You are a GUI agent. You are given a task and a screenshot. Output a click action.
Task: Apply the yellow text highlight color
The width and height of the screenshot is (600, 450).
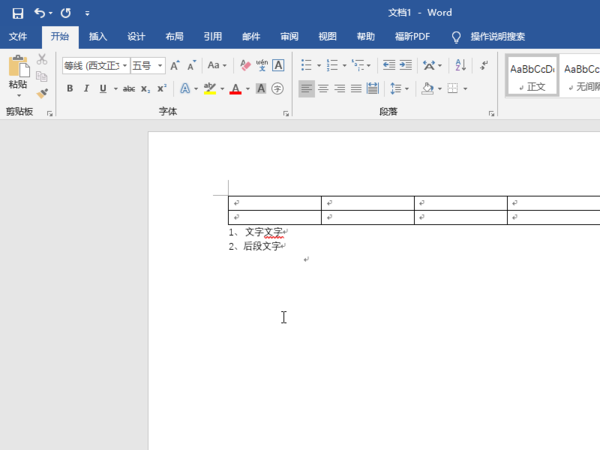210,89
